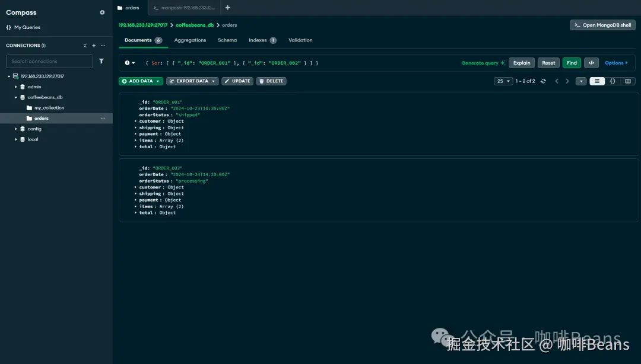Expand the local database
Viewport: 641px width, 364px height.
[16, 140]
